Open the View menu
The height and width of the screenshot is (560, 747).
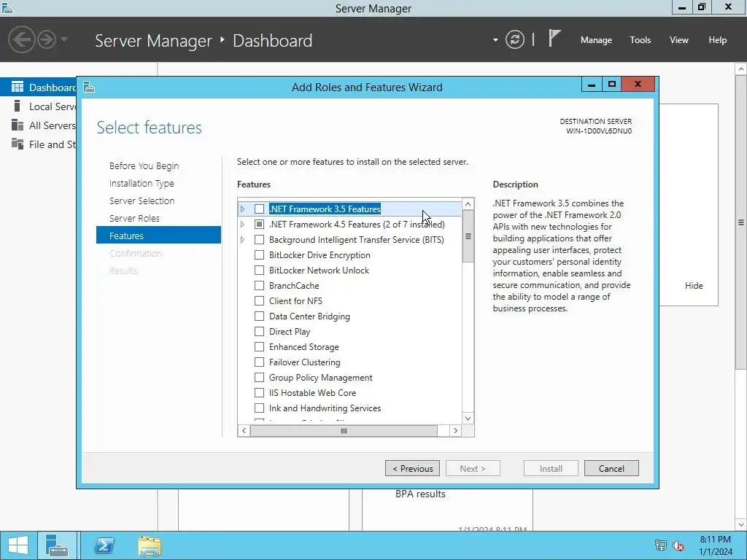tap(679, 40)
